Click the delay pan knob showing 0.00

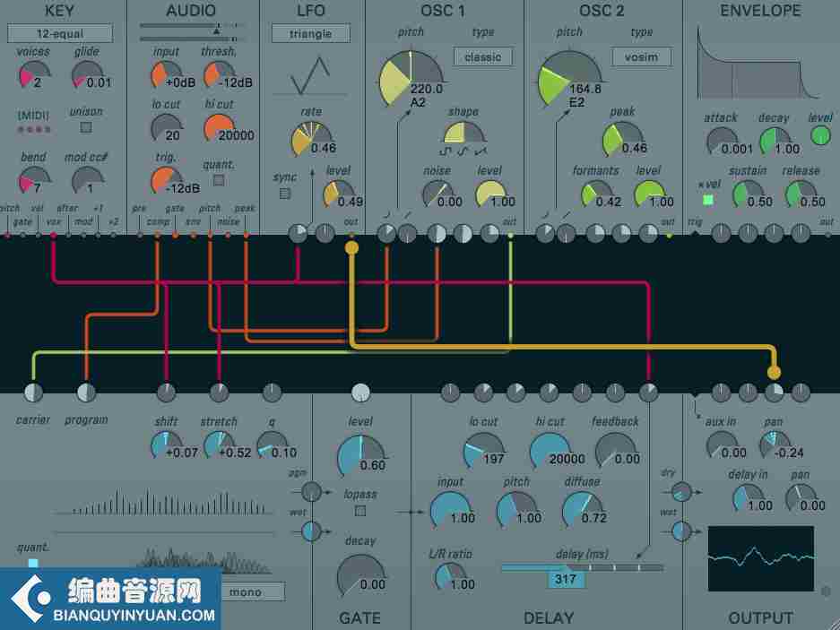click(801, 497)
